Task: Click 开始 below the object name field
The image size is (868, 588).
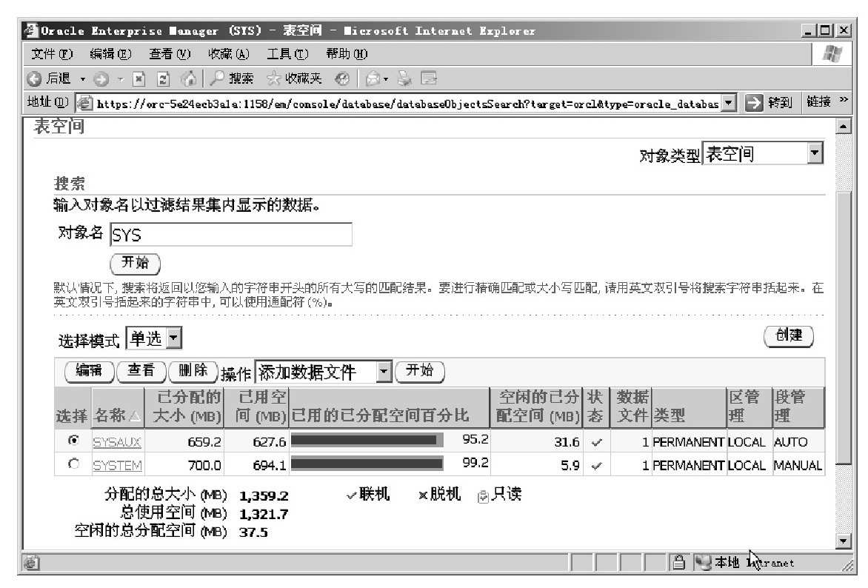Action: 135,264
